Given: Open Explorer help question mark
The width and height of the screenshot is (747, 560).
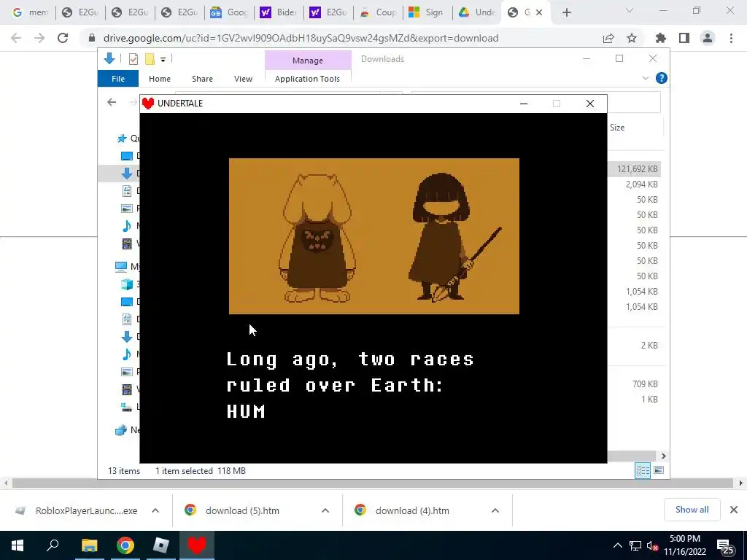Looking at the screenshot, I should point(661,78).
